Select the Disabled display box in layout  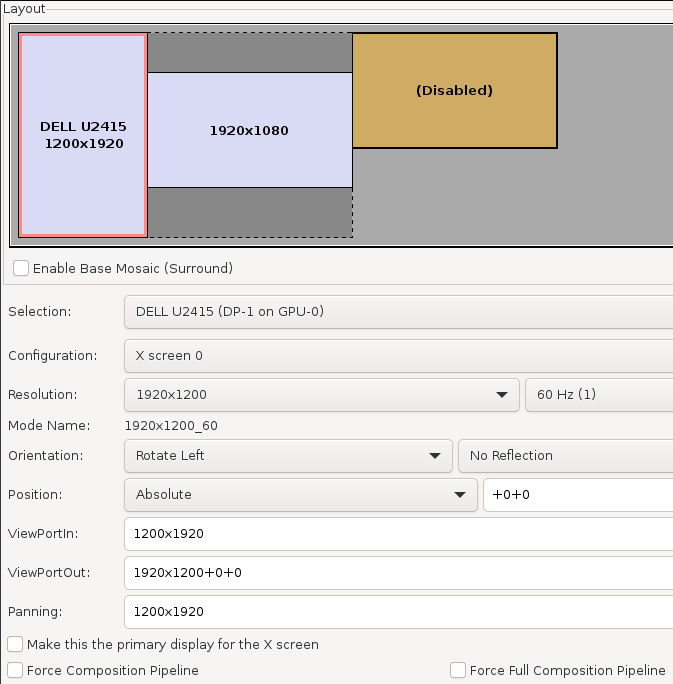point(454,90)
